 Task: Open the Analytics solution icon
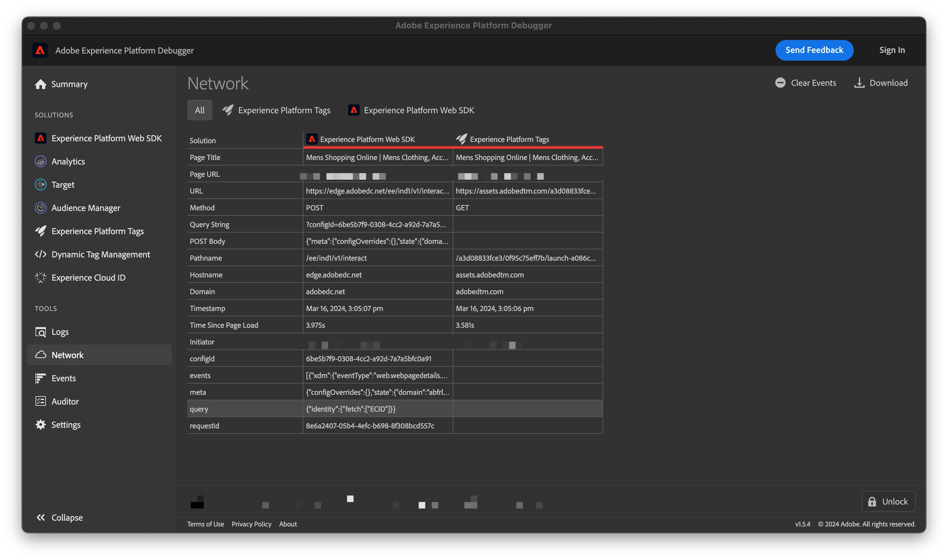pos(40,162)
